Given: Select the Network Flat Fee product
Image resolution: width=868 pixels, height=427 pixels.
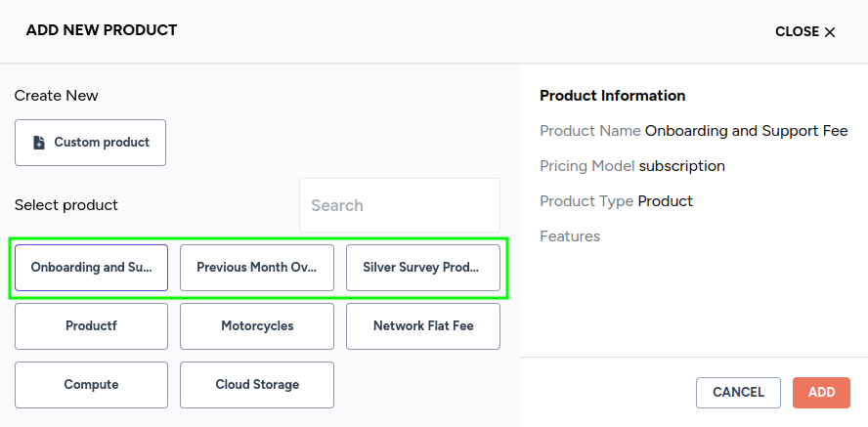Looking at the screenshot, I should tap(422, 325).
